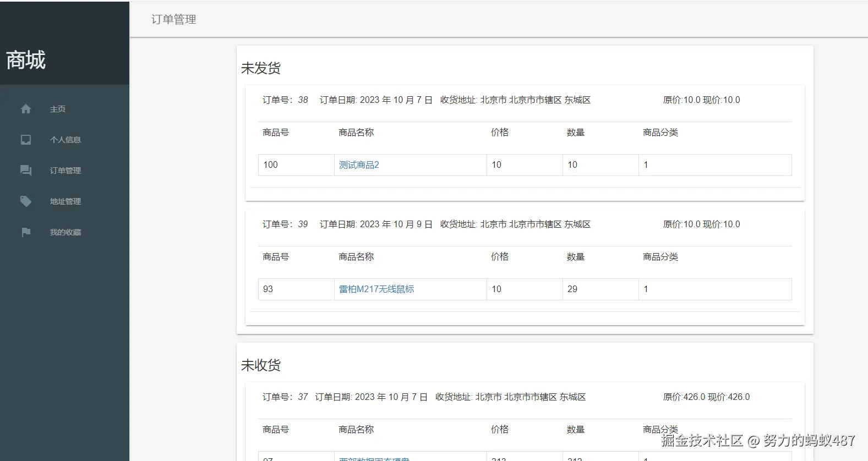Open 订单管理 in the sidebar
This screenshot has width=868, height=461.
tap(65, 171)
